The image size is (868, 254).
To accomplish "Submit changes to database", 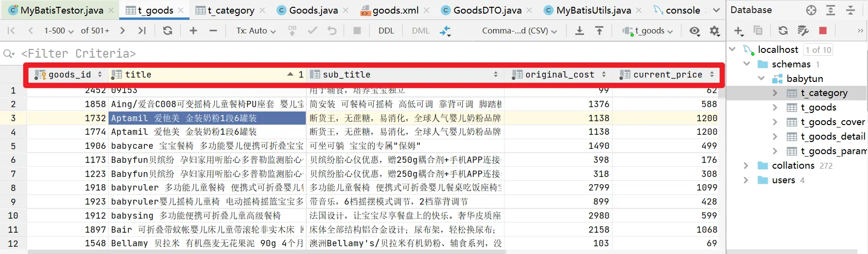I will (x=292, y=31).
